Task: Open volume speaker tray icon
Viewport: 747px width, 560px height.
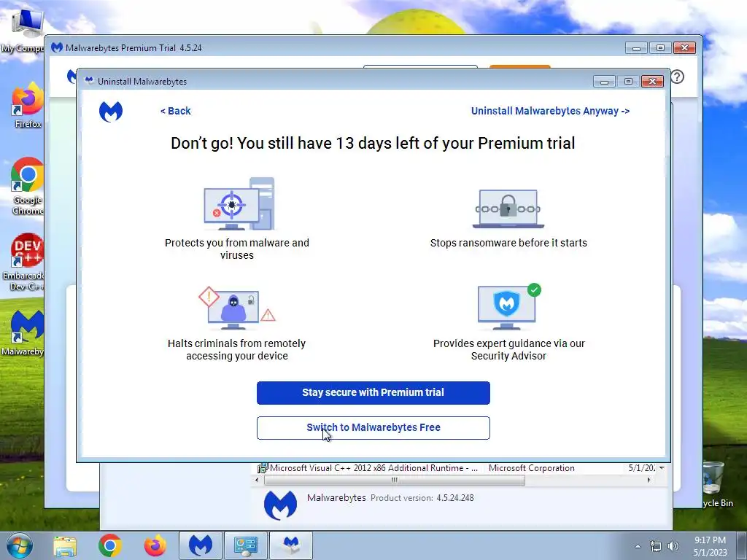Action: 673,546
